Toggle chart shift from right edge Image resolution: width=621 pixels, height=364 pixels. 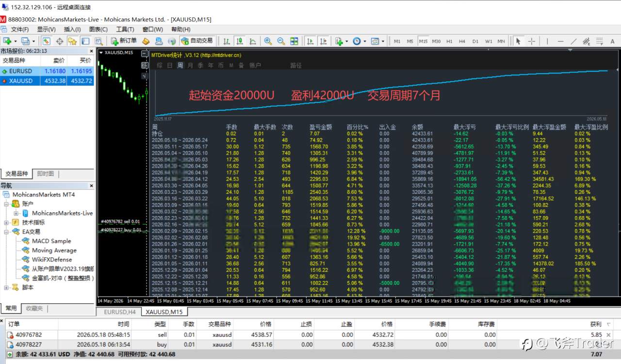[323, 41]
